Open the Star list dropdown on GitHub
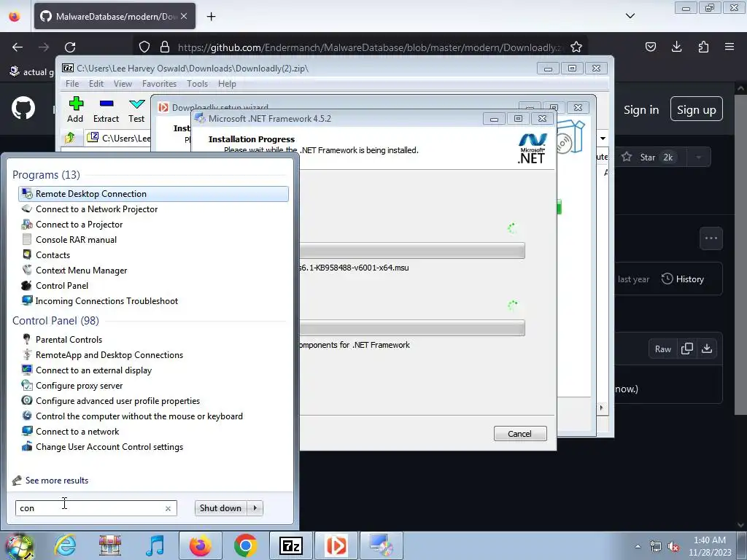 click(698, 157)
